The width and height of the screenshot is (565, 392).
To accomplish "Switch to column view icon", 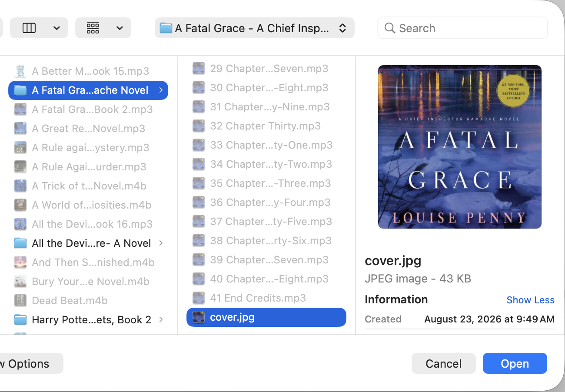I will (x=29, y=28).
